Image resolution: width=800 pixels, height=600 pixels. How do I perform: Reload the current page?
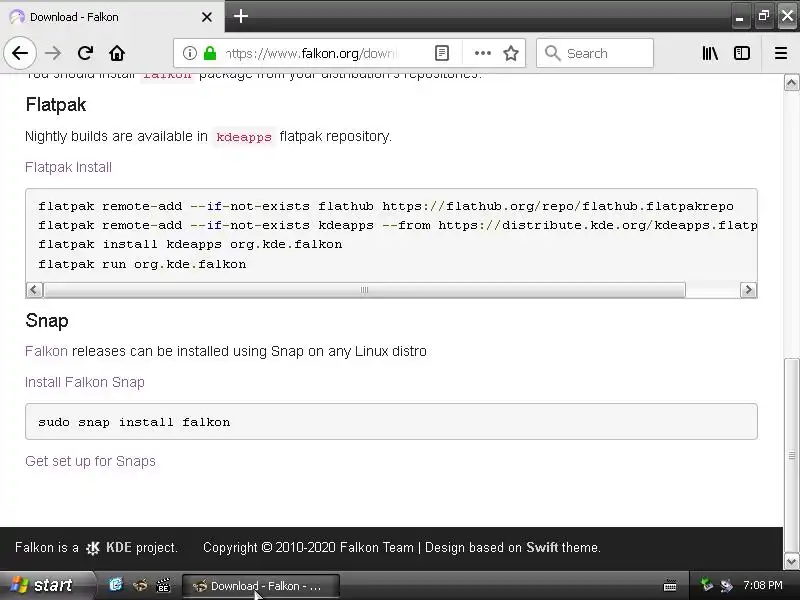pyautogui.click(x=85, y=53)
